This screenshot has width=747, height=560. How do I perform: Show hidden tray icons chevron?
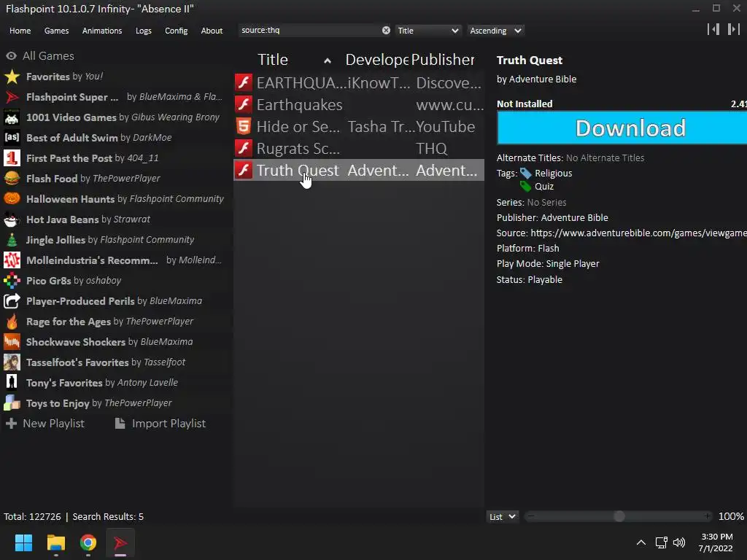pos(641,542)
